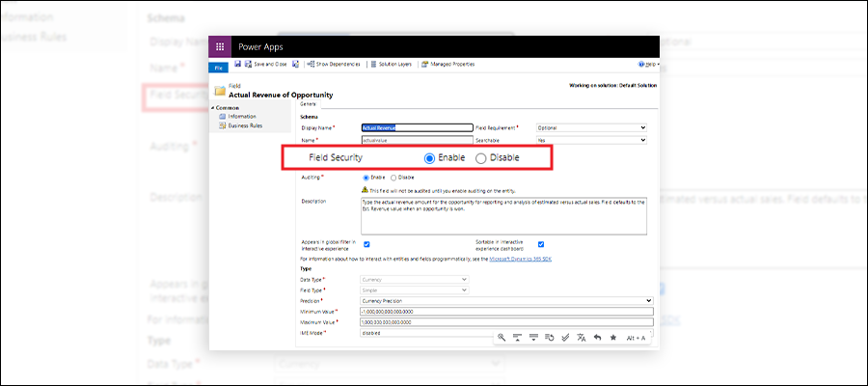
Task: Click the translate icon in floating toolbar
Action: 582,337
